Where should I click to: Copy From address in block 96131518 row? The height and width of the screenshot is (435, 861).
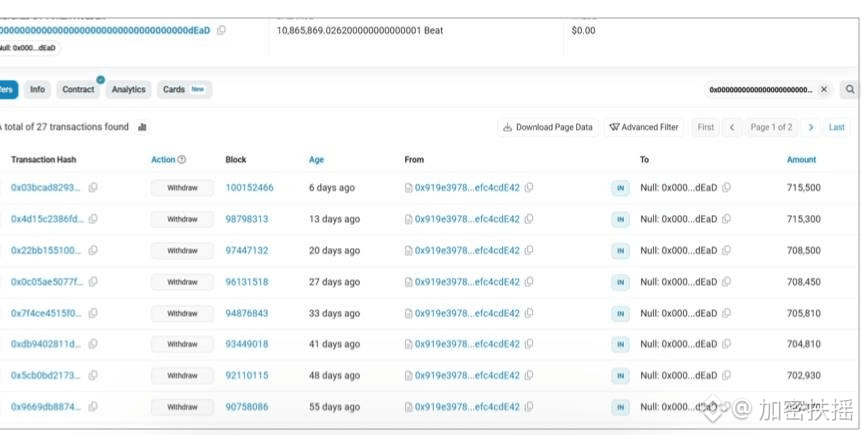pos(529,282)
